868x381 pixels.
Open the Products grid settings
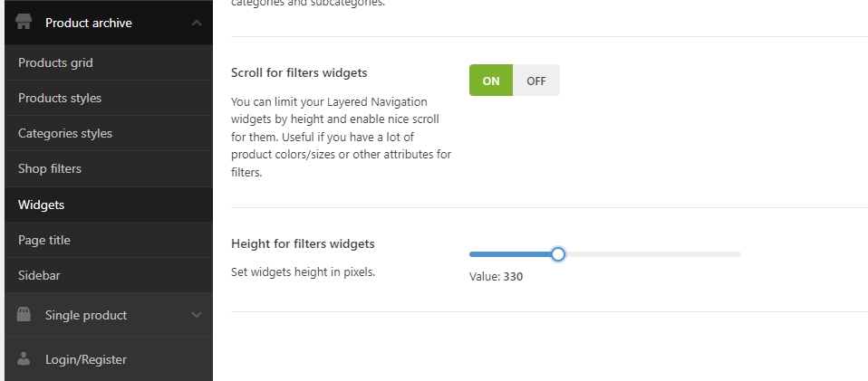(55, 62)
